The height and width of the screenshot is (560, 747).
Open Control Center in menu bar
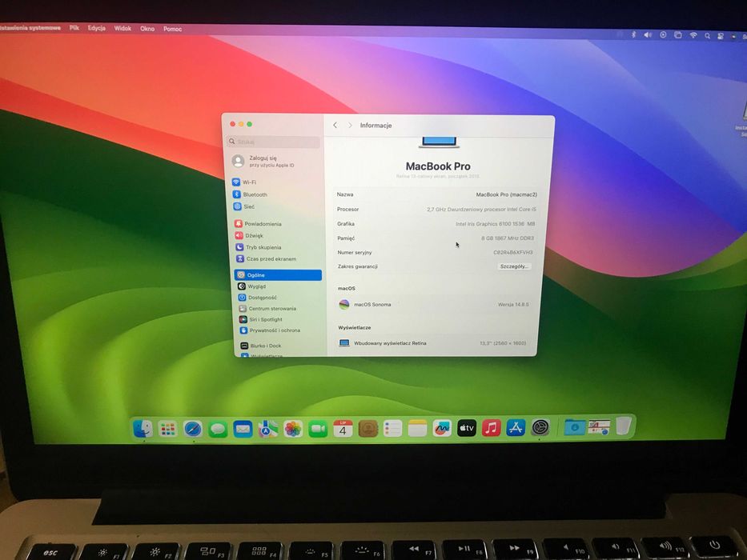[x=721, y=36]
